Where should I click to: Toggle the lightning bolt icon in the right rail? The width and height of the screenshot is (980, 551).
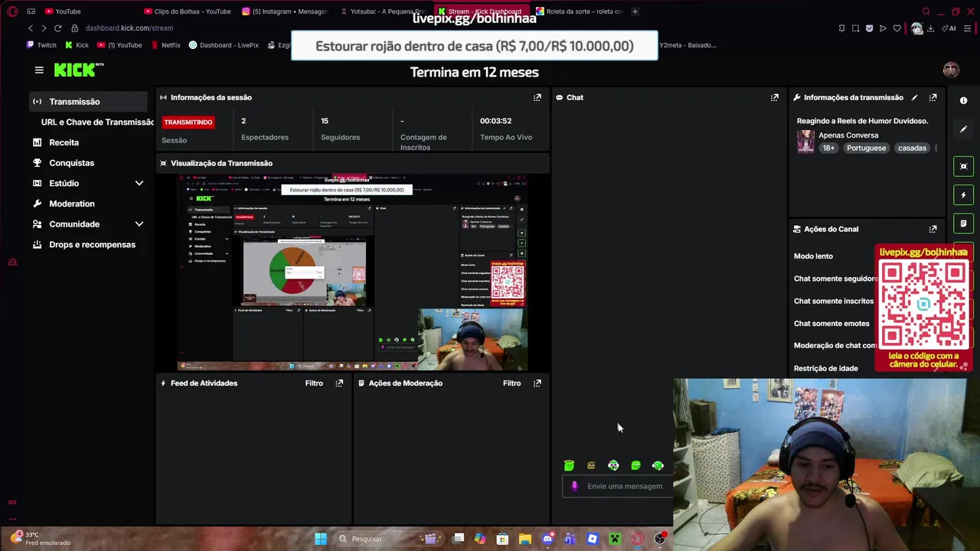click(x=964, y=195)
